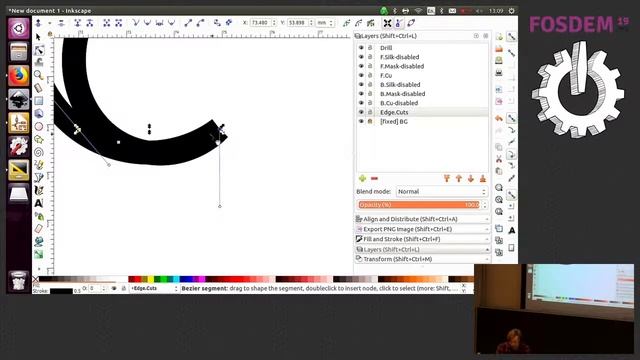Raise the current layer one step
The width and height of the screenshot is (640, 360).
(x=459, y=178)
